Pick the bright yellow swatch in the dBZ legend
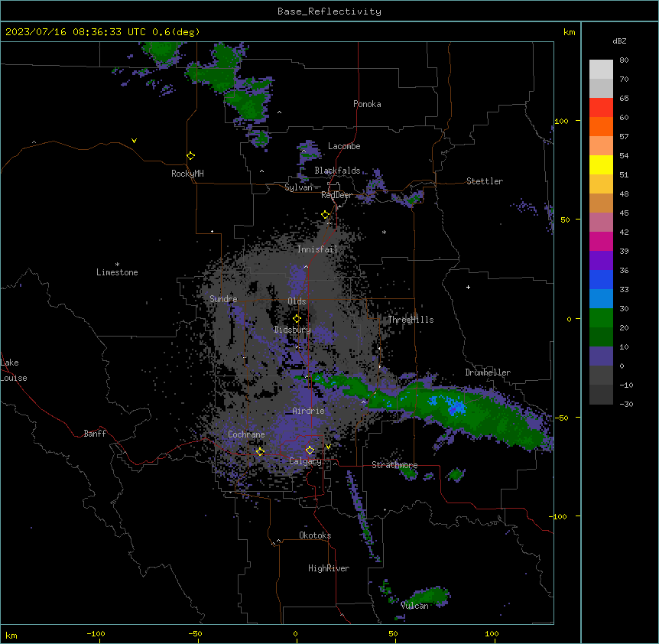659x644 pixels. [601, 164]
